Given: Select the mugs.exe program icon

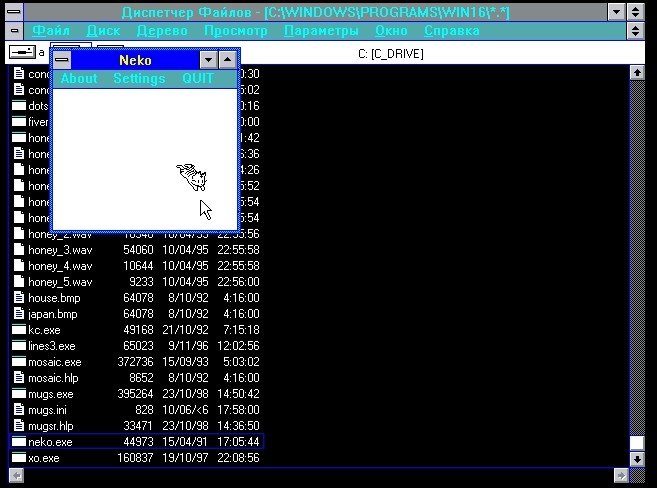Looking at the screenshot, I should (x=19, y=394).
